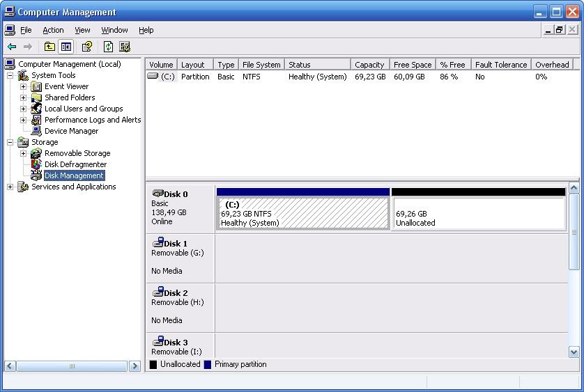Open the Window menu
The width and height of the screenshot is (584, 392).
point(114,30)
